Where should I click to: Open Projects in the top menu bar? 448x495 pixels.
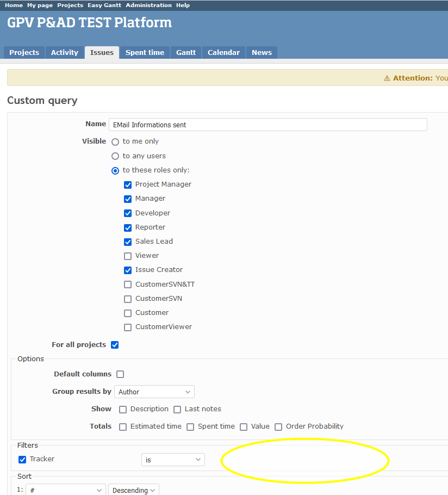pyautogui.click(x=70, y=5)
